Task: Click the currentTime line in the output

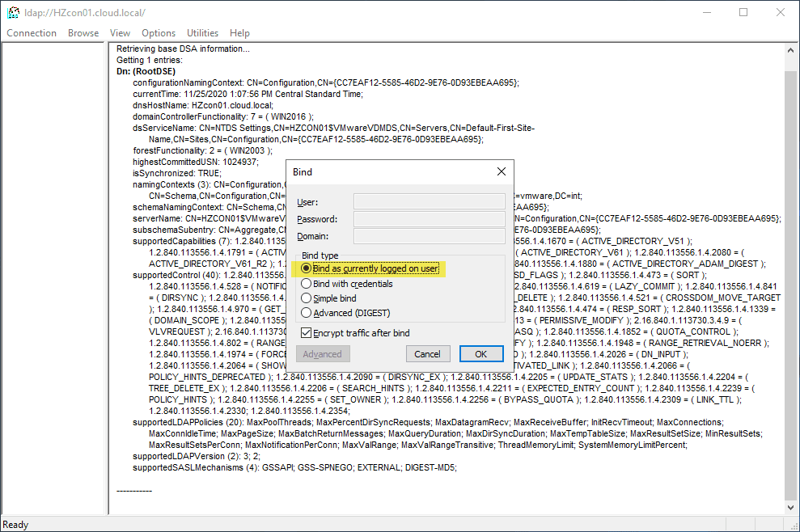Action: coord(248,94)
